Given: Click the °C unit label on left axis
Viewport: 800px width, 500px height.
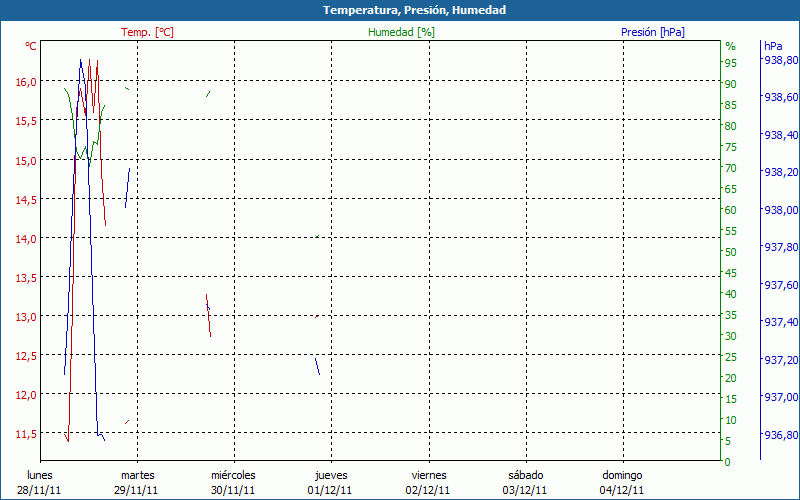Looking at the screenshot, I should [31, 46].
